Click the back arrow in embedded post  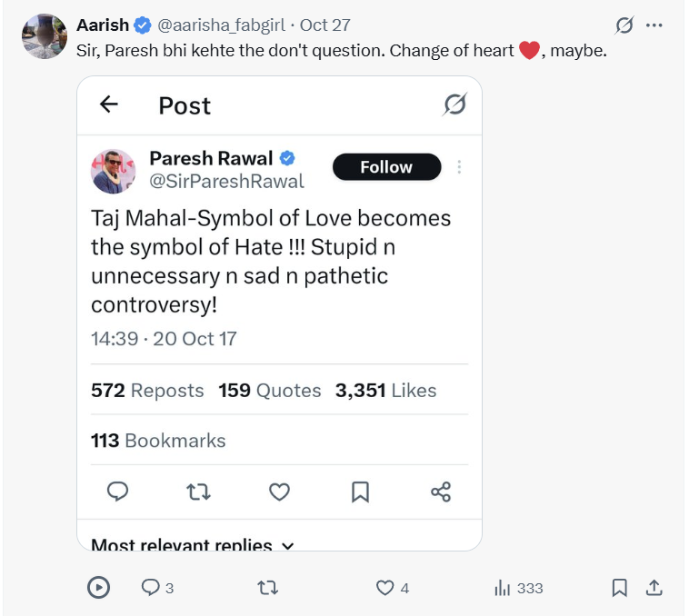point(109,104)
